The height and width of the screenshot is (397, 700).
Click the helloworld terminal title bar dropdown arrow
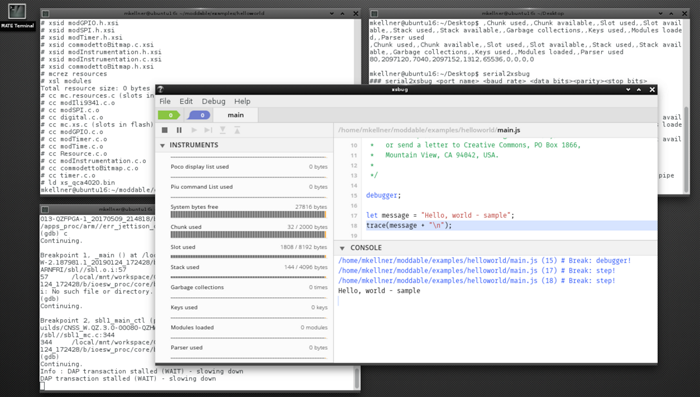click(x=332, y=13)
